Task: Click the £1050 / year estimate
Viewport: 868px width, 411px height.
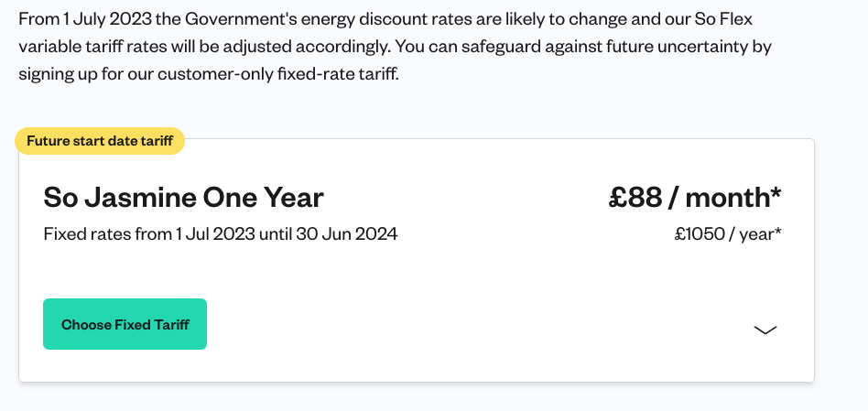Action: click(728, 234)
